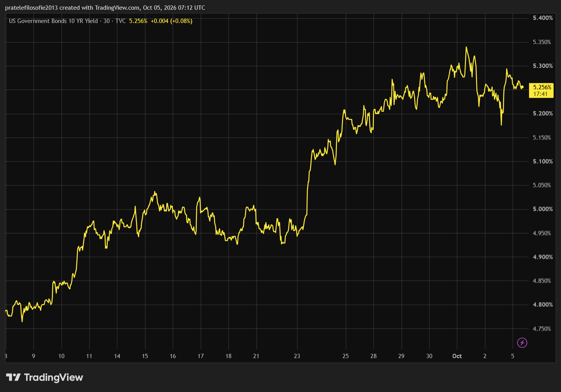Image resolution: width=561 pixels, height=392 pixels.
Task: Click the yellow 5.256% price tag on axis
Action: pyautogui.click(x=542, y=87)
